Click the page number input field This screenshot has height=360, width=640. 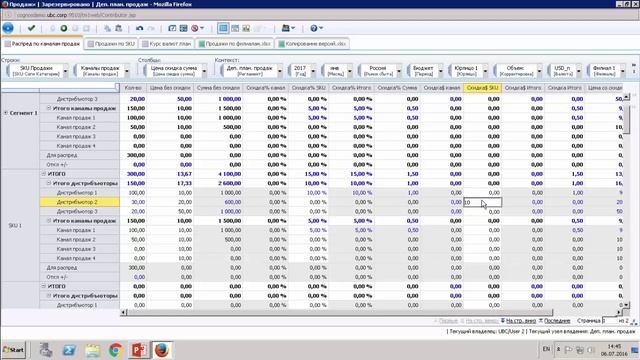610,321
